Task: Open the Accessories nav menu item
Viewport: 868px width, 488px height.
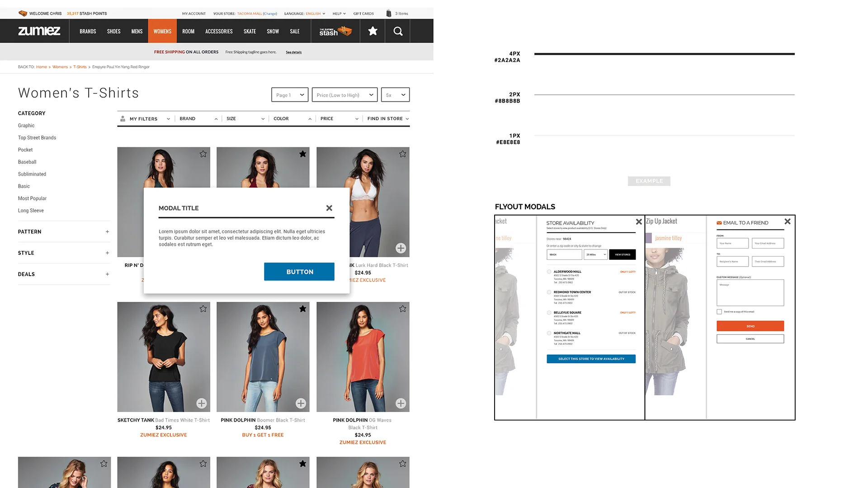Action: 219,31
